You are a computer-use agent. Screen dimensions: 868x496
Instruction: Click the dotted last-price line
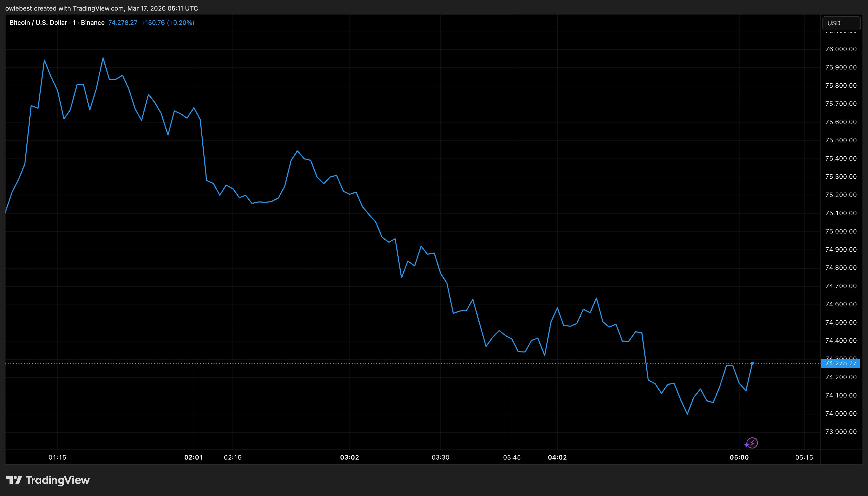point(409,363)
